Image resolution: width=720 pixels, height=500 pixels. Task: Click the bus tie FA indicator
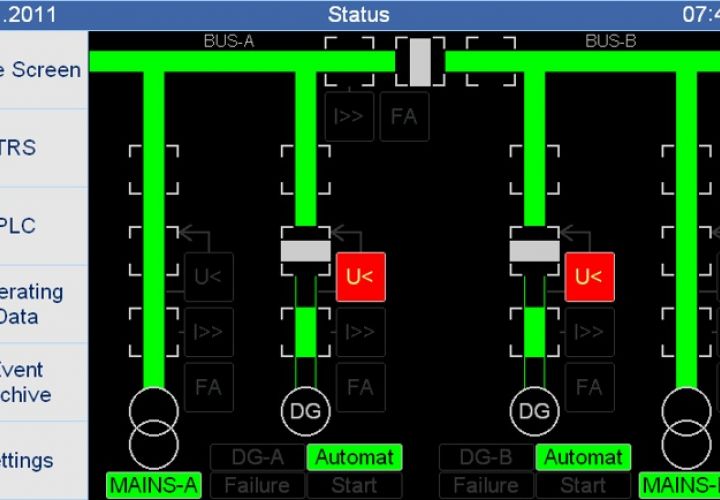coord(404,117)
